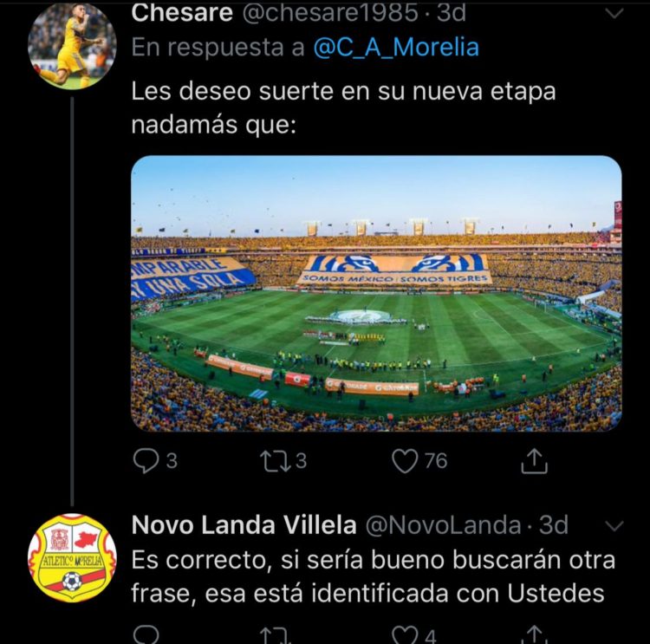Share Chesare's tweet via share icon
The height and width of the screenshot is (644, 650).
pyautogui.click(x=535, y=461)
